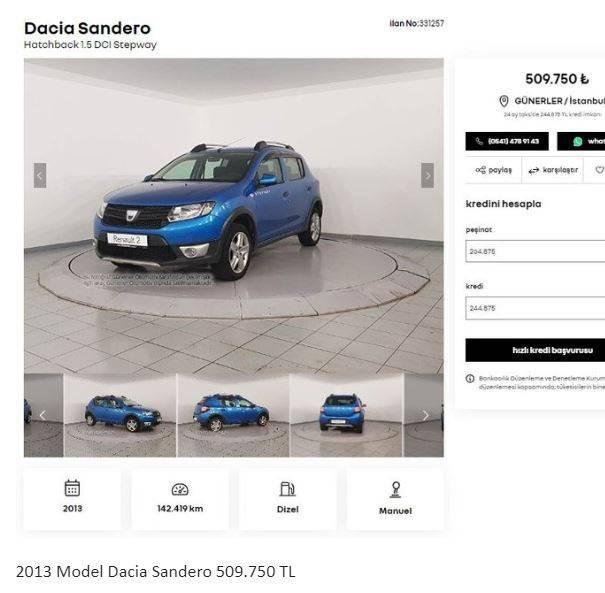Click the paylaş share icon
The height and width of the screenshot is (593, 605).
pos(481,170)
